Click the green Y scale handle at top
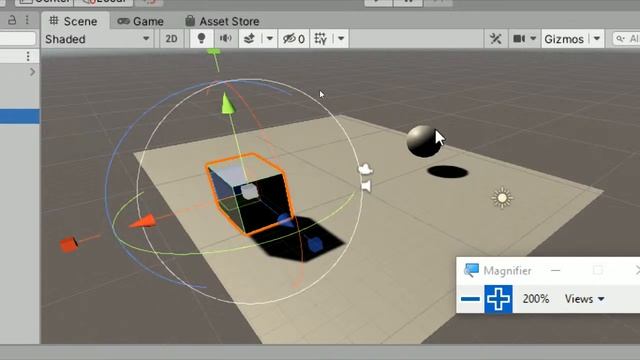 [214, 51]
